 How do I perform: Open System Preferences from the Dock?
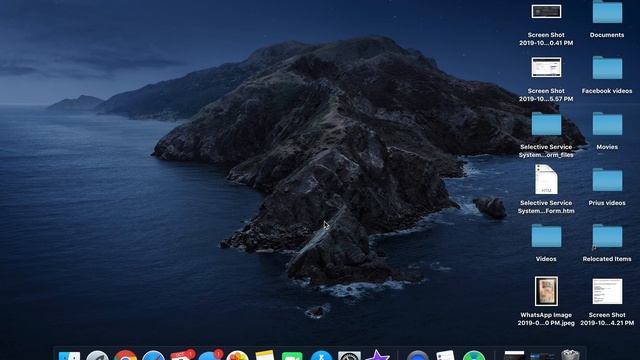pyautogui.click(x=349, y=356)
